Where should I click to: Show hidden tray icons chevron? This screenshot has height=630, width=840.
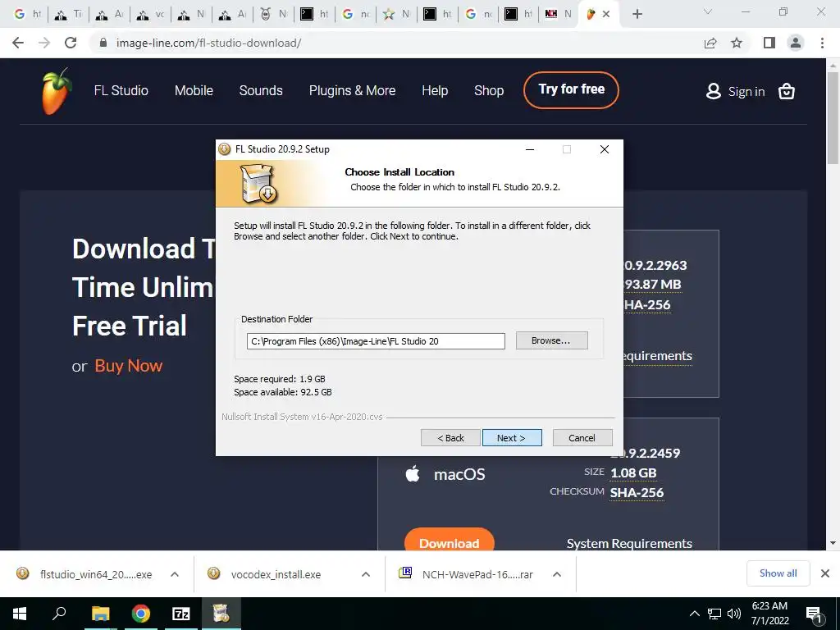[x=694, y=614]
